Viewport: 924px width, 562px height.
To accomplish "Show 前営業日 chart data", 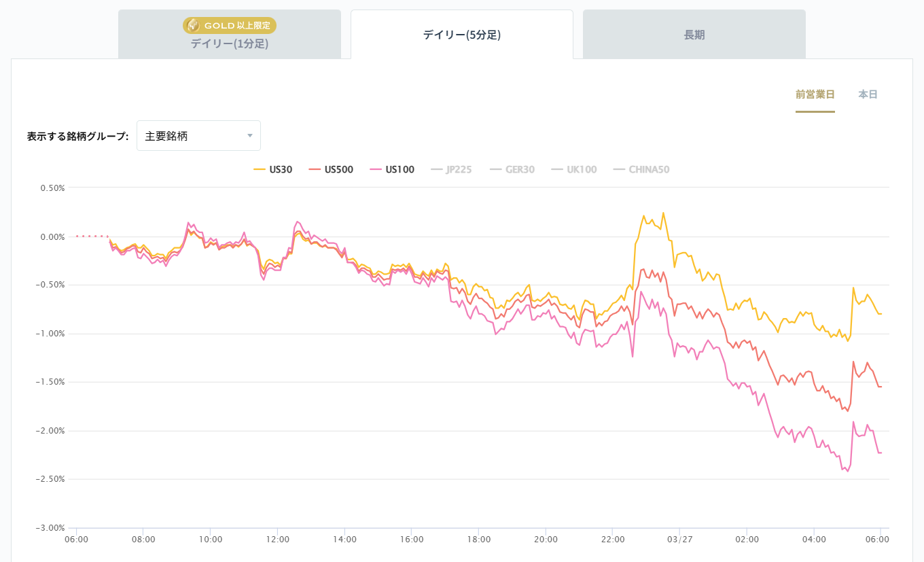I will (815, 94).
